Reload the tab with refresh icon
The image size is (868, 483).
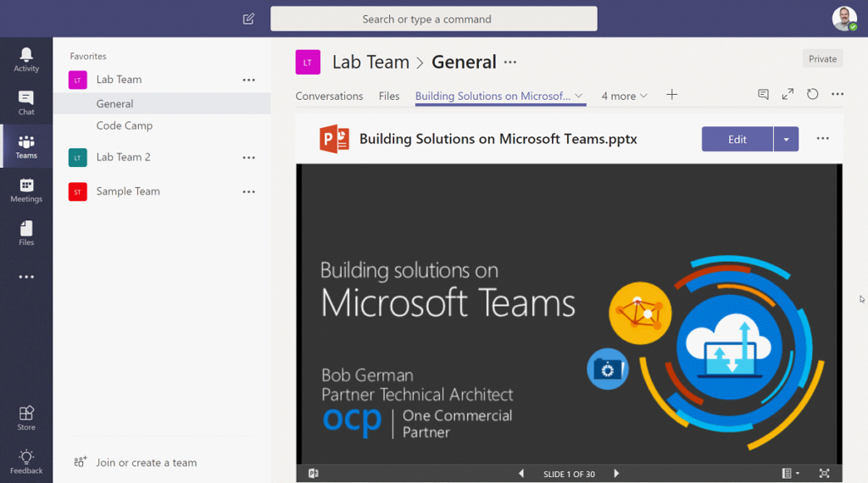point(812,94)
